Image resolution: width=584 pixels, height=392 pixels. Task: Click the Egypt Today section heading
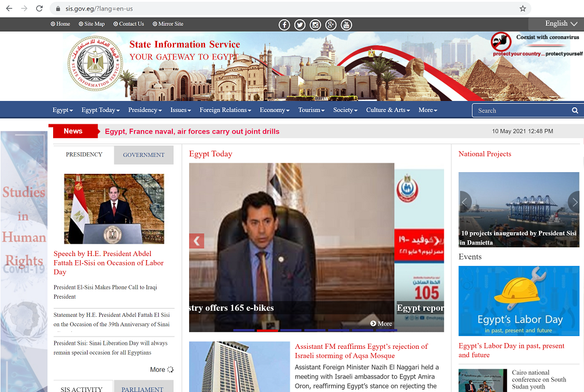tap(210, 154)
